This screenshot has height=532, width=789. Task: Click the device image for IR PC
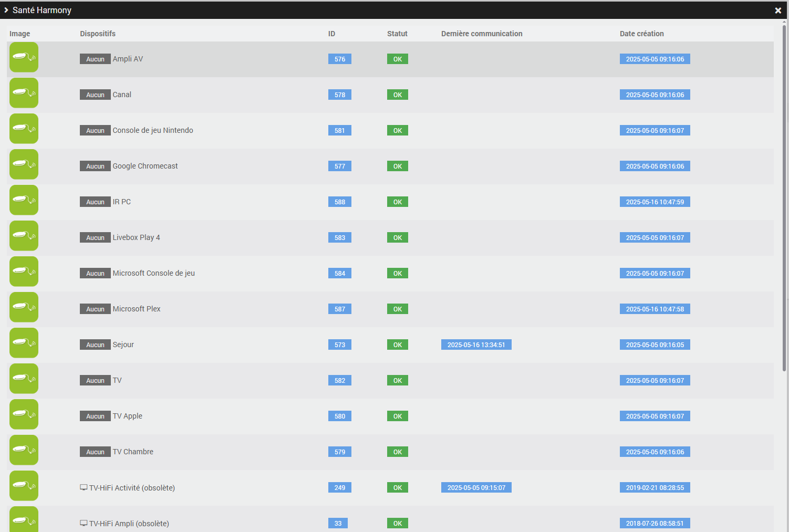(x=24, y=200)
